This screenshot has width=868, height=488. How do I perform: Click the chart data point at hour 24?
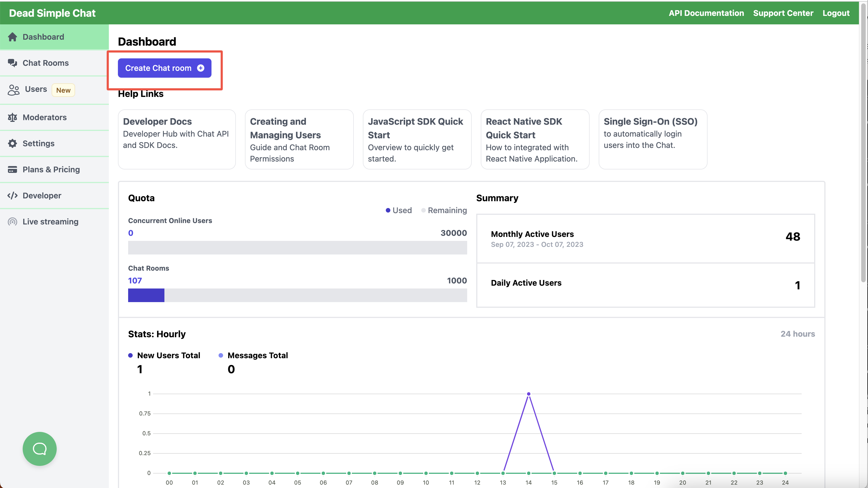[x=785, y=473]
